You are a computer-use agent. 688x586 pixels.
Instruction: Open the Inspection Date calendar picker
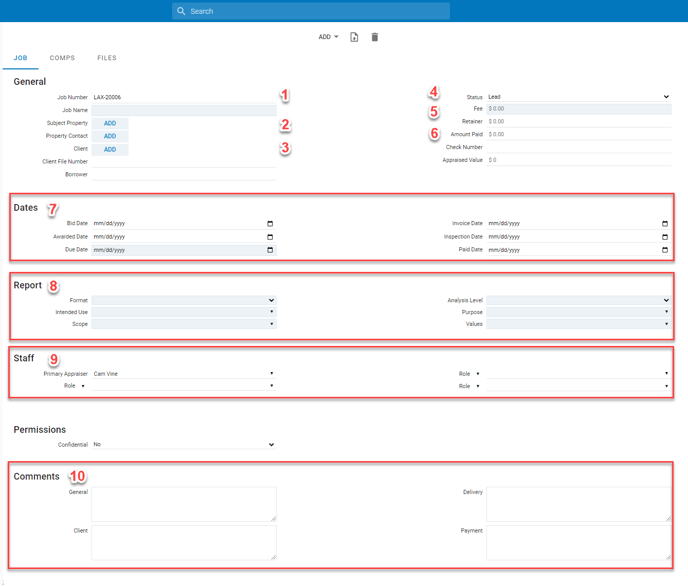665,237
